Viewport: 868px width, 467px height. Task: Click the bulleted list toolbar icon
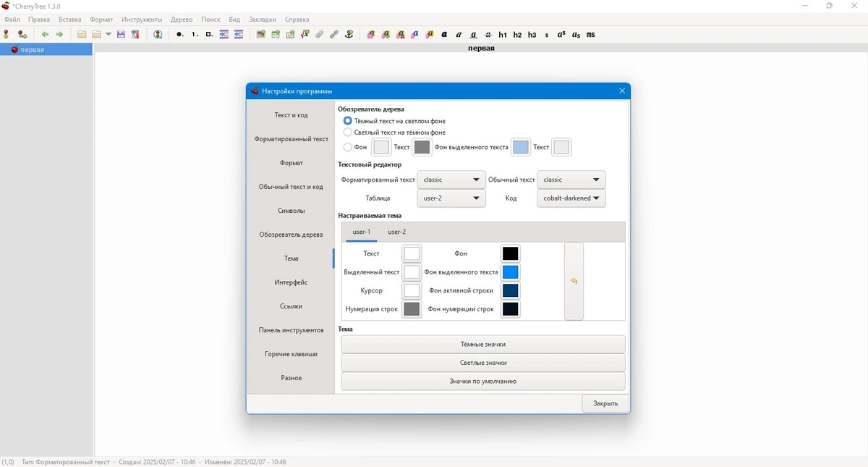click(x=179, y=34)
